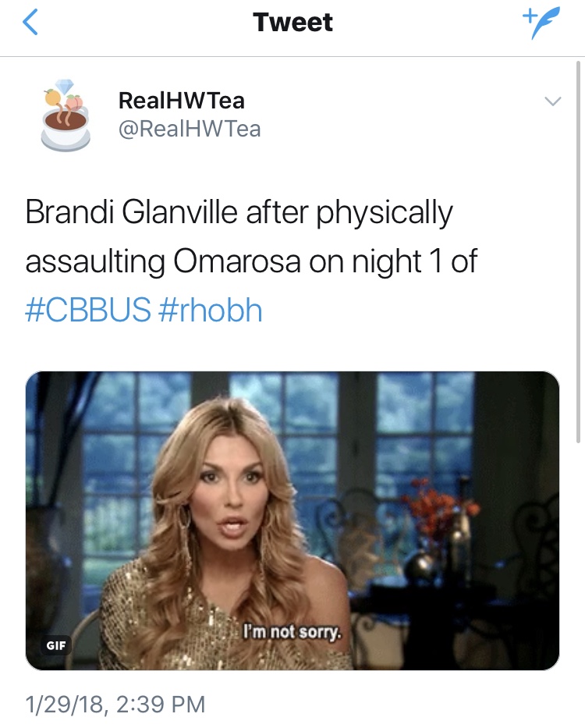Tap the word "Omarosa" in the tweet
Image resolution: width=585 pixels, height=728 pixels.
point(237,261)
